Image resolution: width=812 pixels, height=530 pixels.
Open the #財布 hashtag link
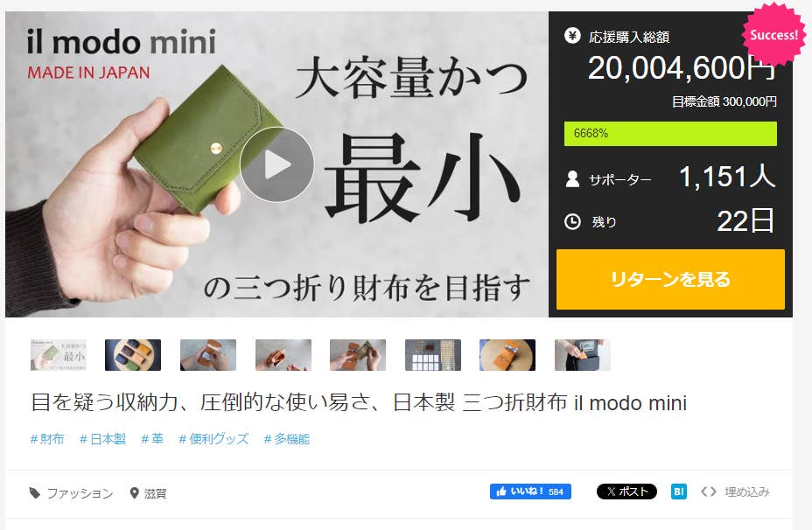(47, 439)
